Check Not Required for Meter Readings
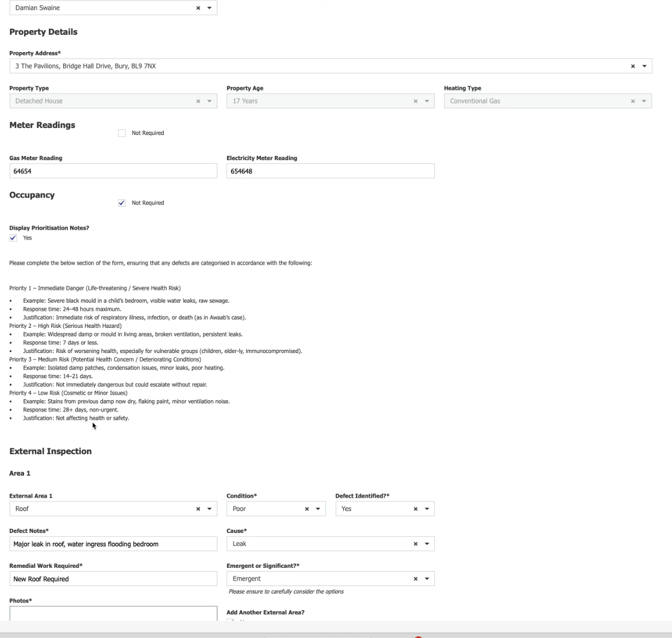 [x=122, y=132]
